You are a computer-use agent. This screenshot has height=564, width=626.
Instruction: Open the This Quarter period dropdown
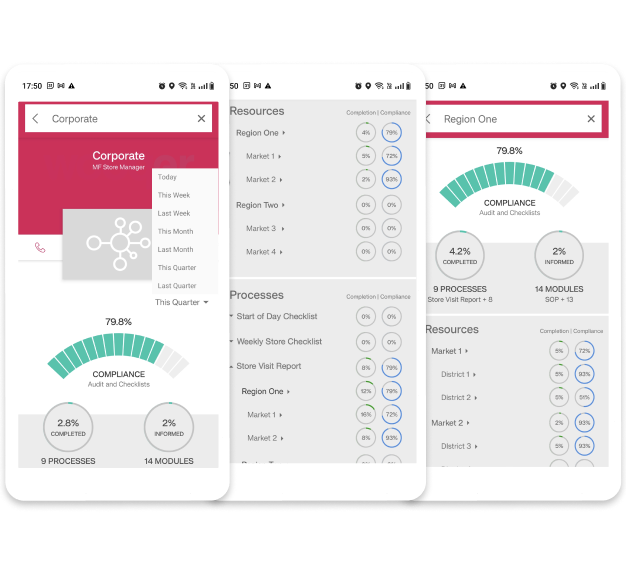click(x=182, y=302)
